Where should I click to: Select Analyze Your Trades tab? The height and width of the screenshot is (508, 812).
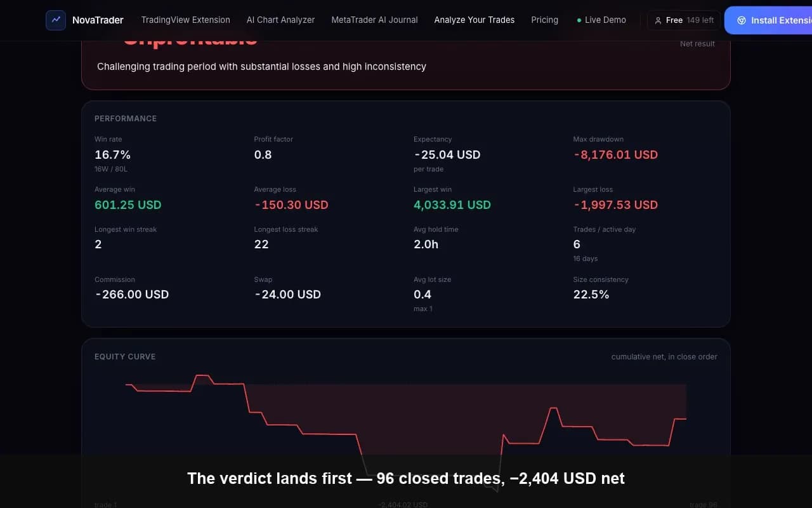click(x=475, y=20)
